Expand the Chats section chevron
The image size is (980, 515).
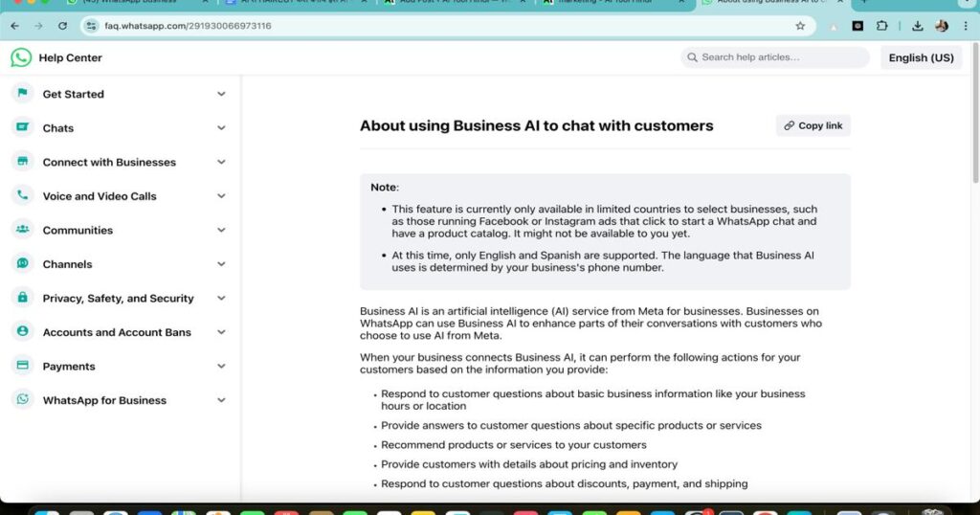coord(221,127)
